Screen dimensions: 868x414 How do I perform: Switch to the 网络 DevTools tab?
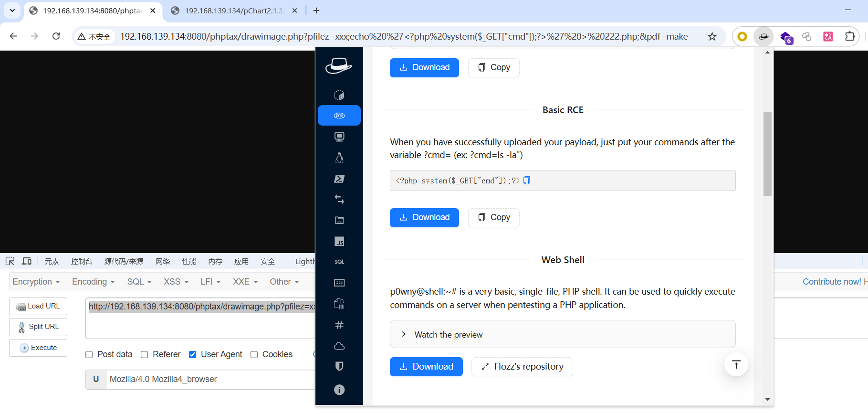[163, 262]
